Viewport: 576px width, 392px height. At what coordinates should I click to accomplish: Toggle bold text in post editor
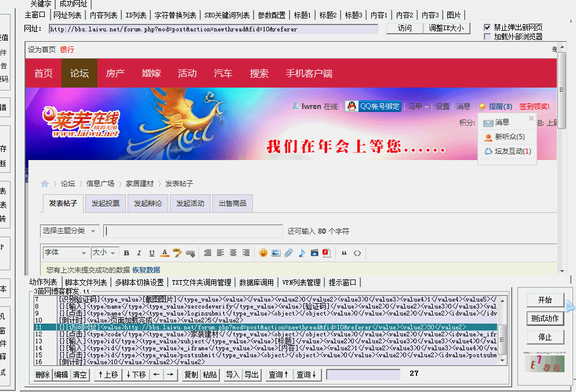(x=126, y=253)
